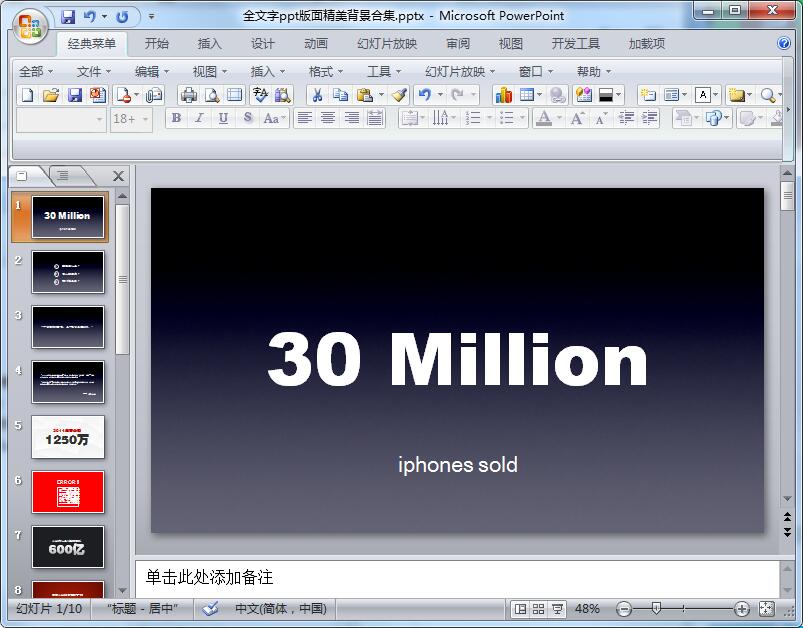Open the font size dropdown
The image size is (803, 628).
point(146,119)
